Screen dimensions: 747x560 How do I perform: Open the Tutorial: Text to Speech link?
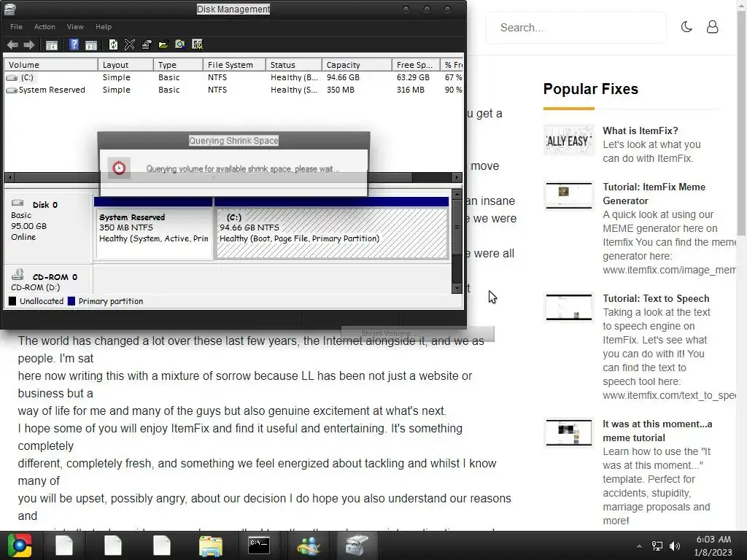(x=656, y=298)
